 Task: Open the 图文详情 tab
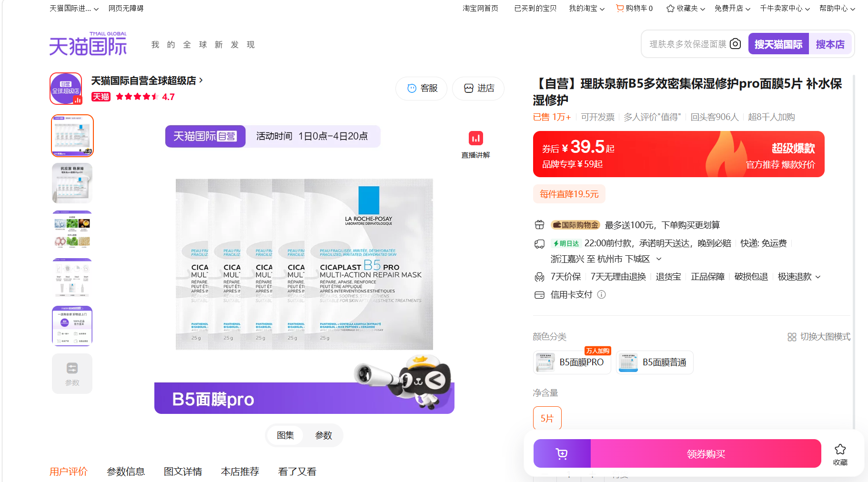[x=183, y=472]
